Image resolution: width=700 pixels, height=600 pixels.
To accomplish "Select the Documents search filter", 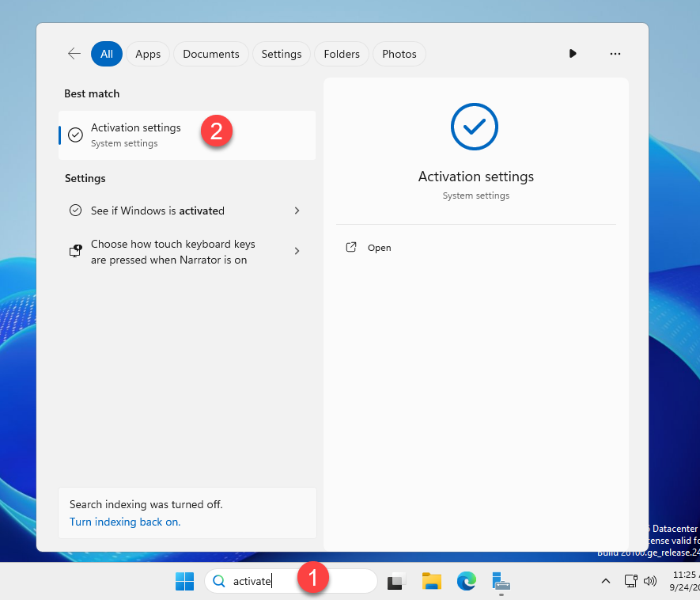I will 210,53.
